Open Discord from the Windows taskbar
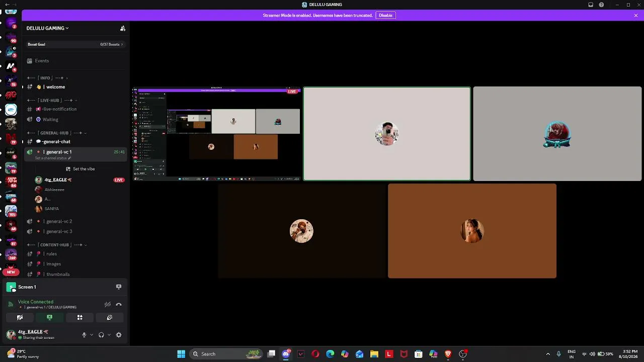Viewport: 644px width, 362px height. pos(286,354)
